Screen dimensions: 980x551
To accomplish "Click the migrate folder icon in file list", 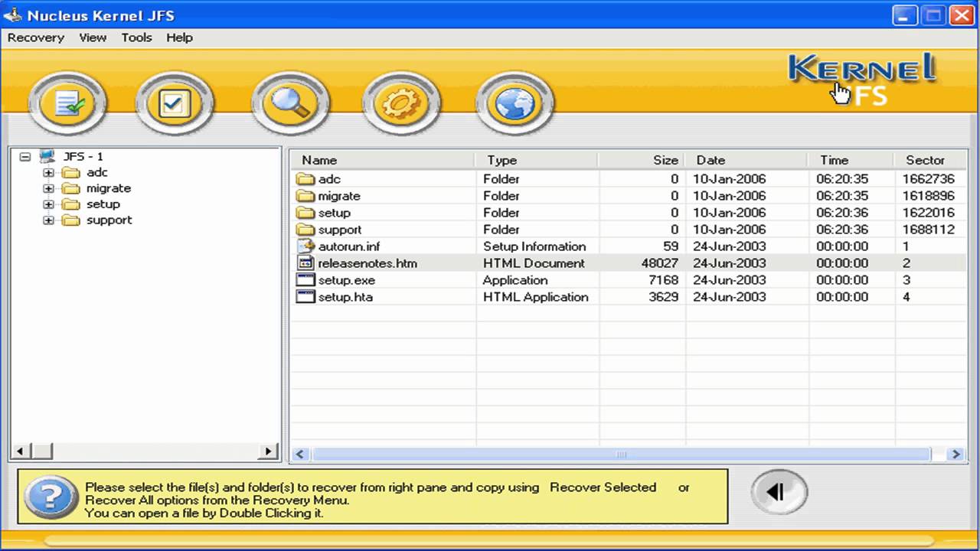I will (x=305, y=196).
